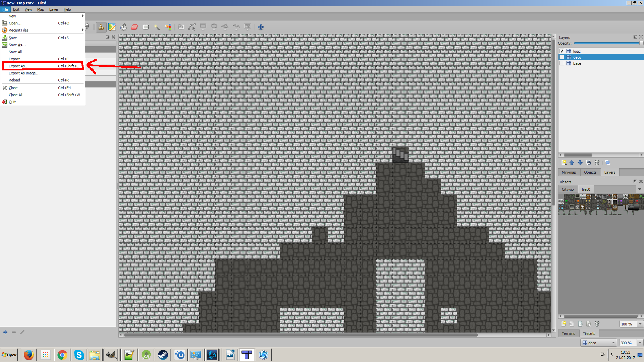Click the Insert Ellipse tool
The width and height of the screenshot is (644, 362).
click(x=214, y=27)
